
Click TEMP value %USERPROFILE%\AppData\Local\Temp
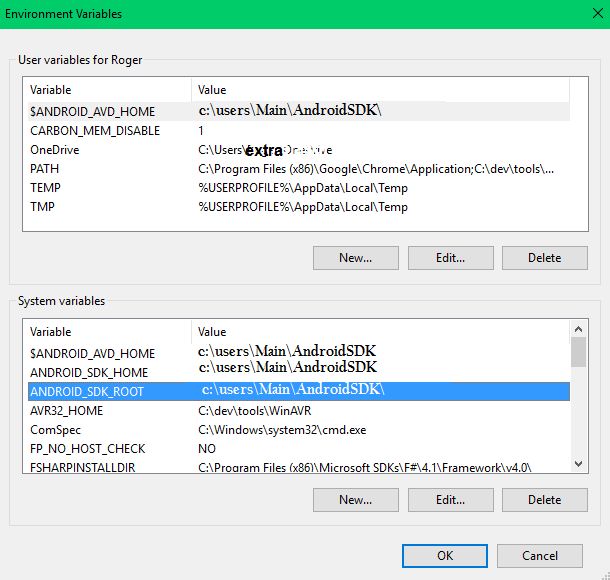pyautogui.click(x=303, y=188)
